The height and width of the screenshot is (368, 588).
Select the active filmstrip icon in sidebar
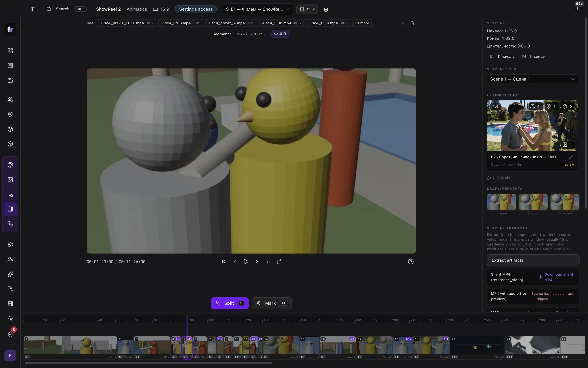click(10, 209)
